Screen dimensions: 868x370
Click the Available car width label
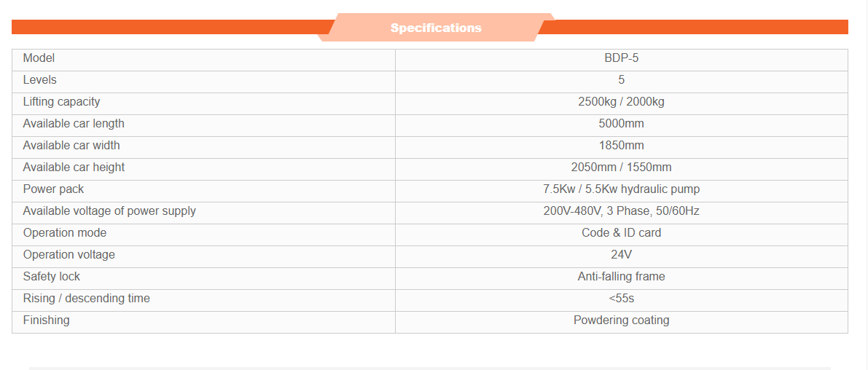coord(71,146)
